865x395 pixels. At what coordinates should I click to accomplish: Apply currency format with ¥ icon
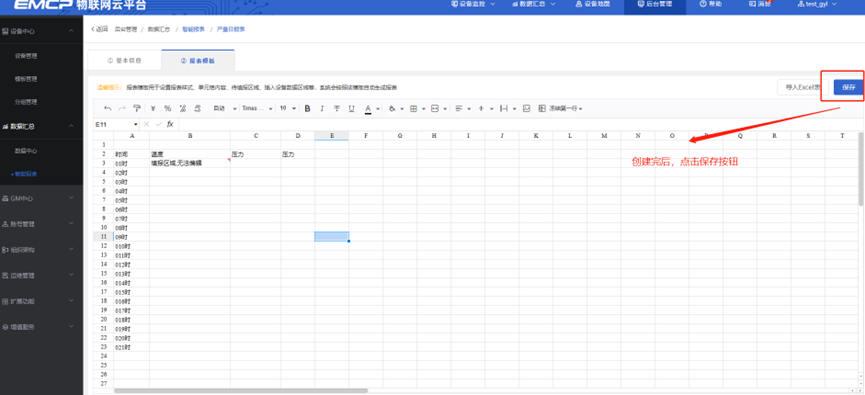[153, 109]
